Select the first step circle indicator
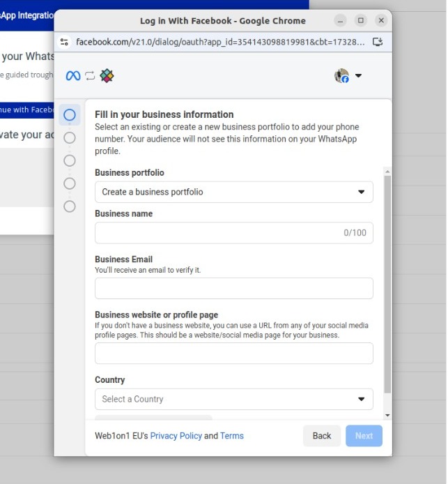 point(70,114)
